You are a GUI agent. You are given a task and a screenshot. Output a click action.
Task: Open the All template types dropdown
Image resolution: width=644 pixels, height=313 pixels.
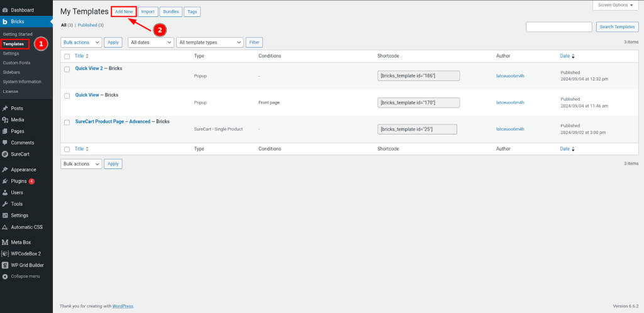pos(209,42)
